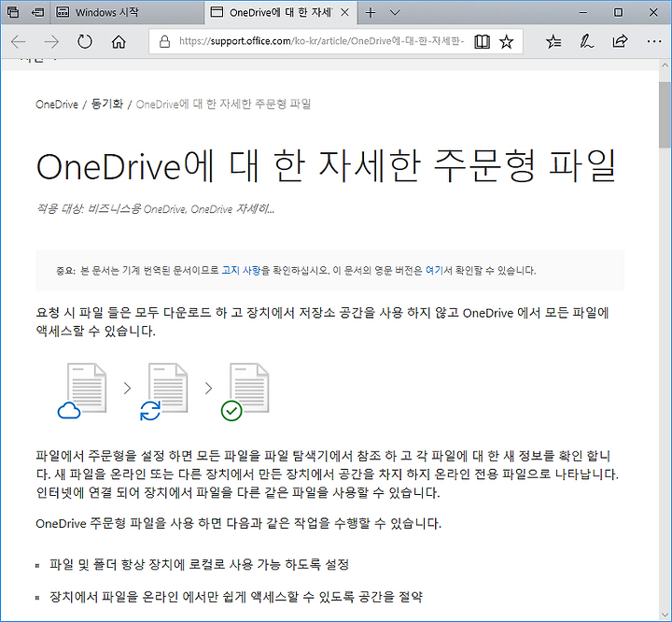Go forward to next page

(x=51, y=42)
